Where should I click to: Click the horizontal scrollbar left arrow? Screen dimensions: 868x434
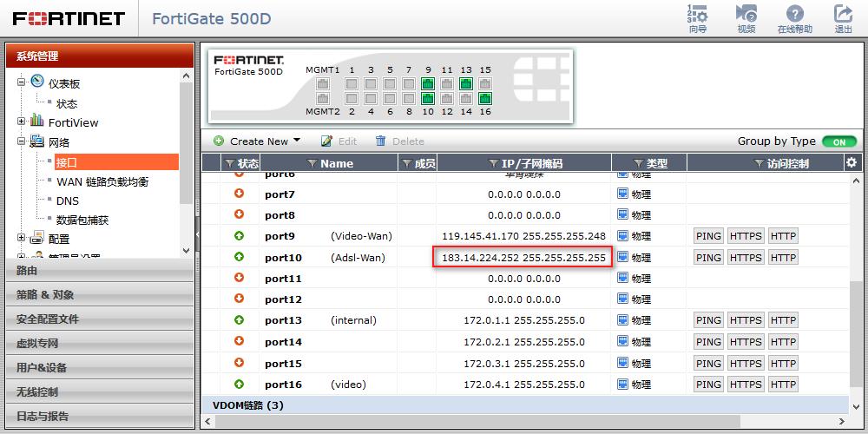click(207, 422)
